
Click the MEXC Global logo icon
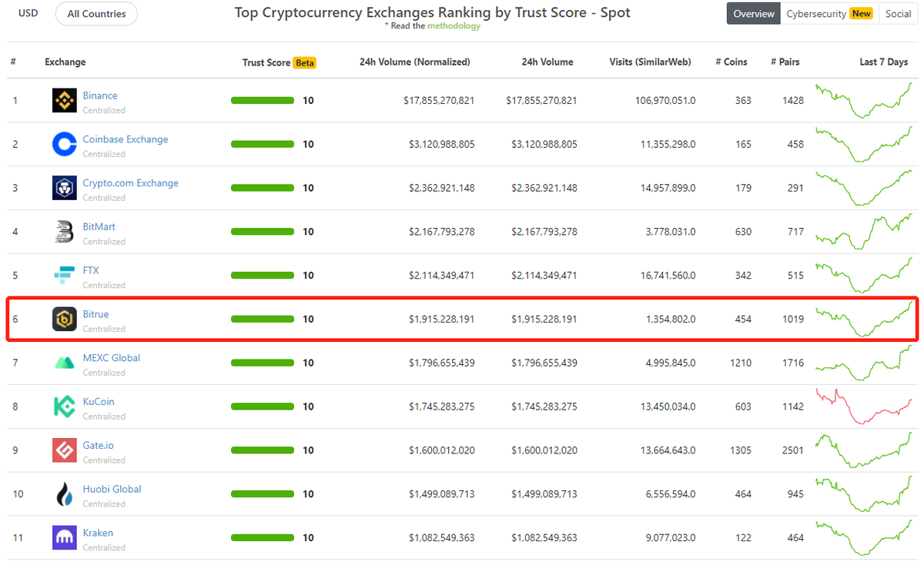(x=64, y=363)
